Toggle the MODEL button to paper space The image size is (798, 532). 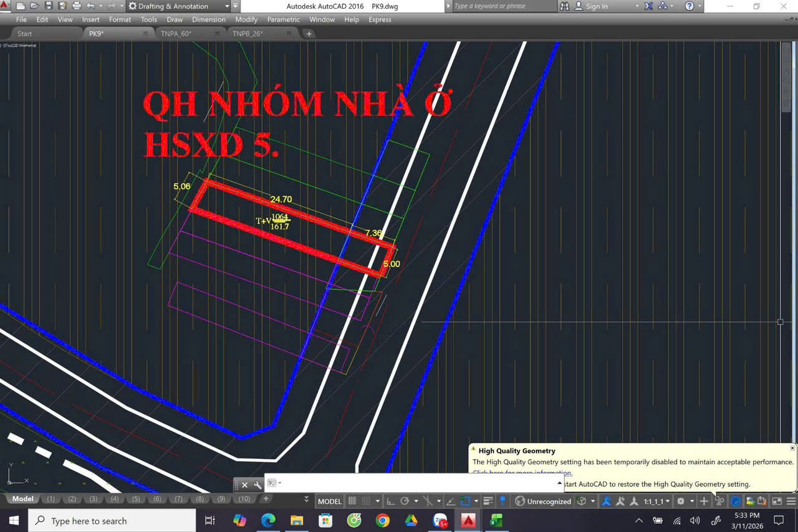coord(329,501)
